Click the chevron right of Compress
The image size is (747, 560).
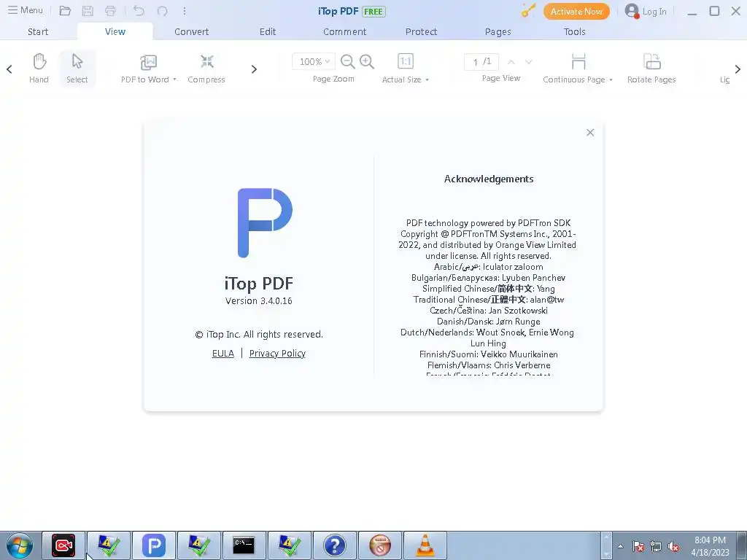254,69
